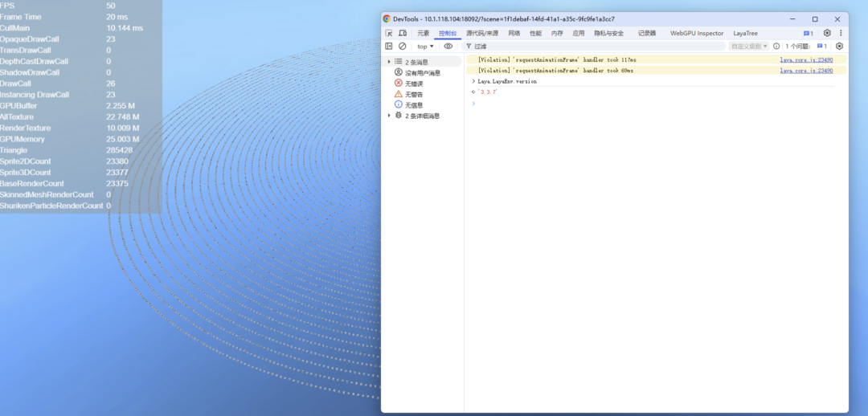The image size is (868, 416).
Task: Click the issues badge beside DevTools settings gear
Action: coord(809,33)
